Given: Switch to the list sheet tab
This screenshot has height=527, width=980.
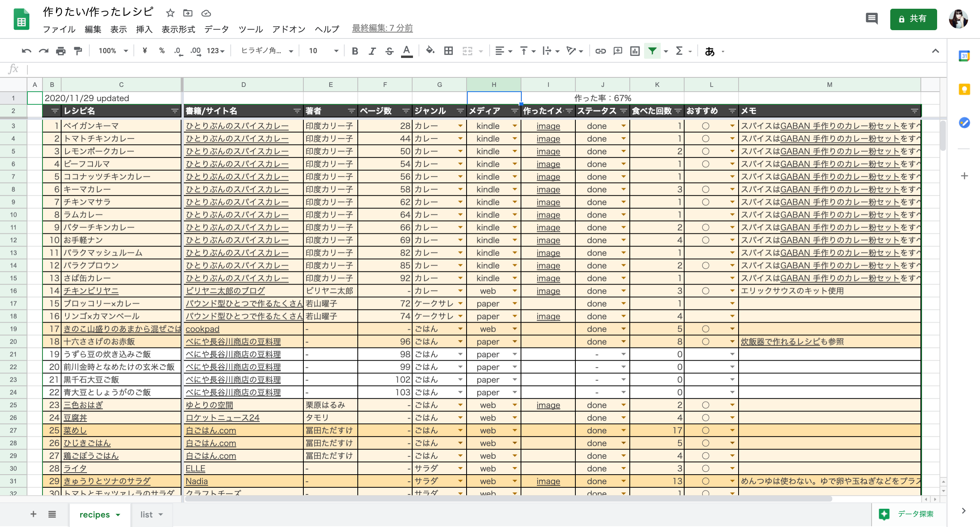Looking at the screenshot, I should click(147, 515).
